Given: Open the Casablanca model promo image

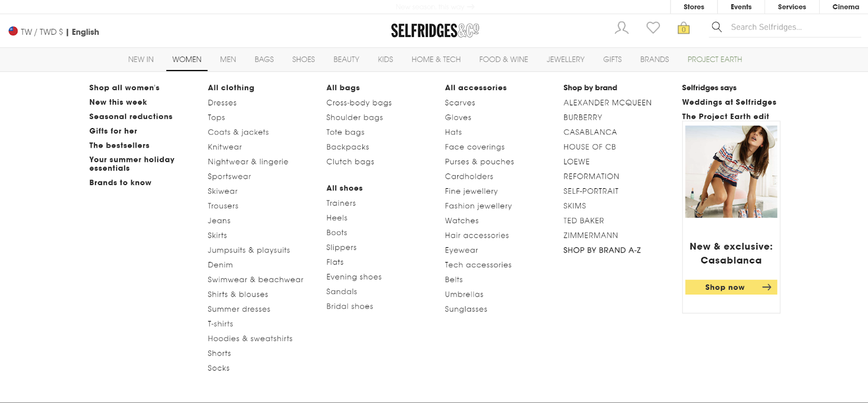Looking at the screenshot, I should click(731, 171).
